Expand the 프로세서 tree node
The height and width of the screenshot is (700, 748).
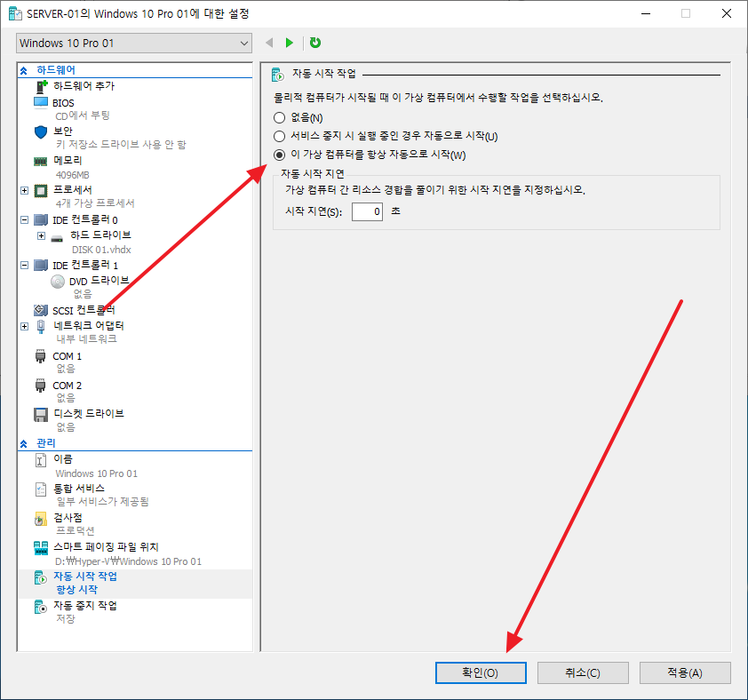pos(24,191)
